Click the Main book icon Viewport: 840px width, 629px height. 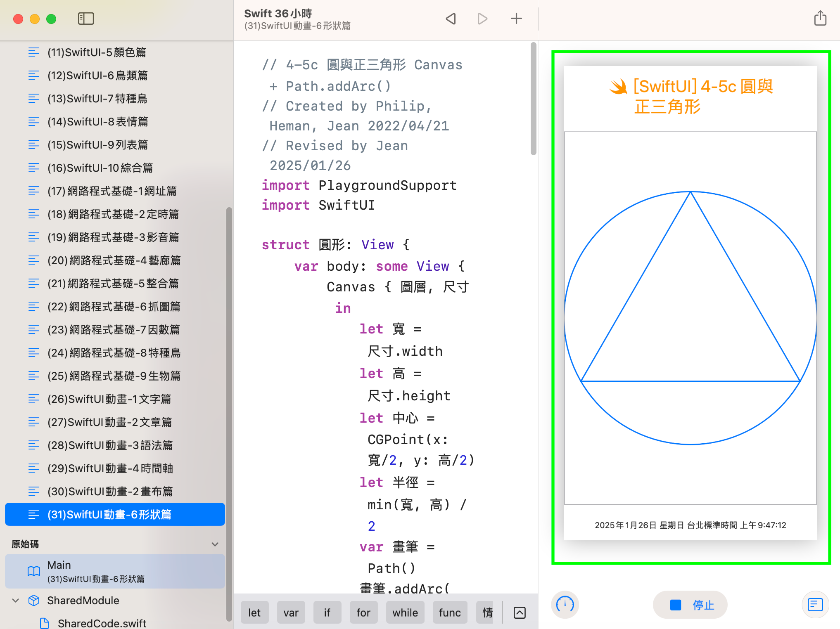(x=33, y=571)
